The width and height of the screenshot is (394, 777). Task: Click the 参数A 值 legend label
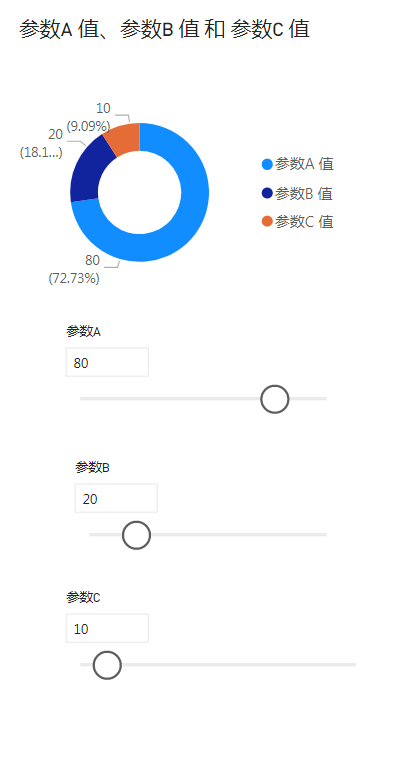pyautogui.click(x=304, y=164)
